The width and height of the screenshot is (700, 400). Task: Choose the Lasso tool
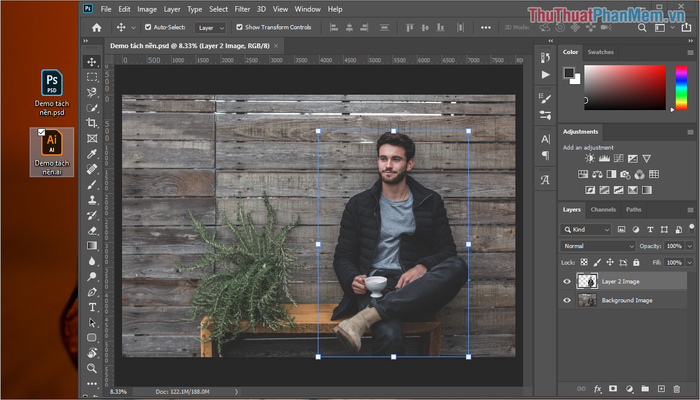(x=92, y=92)
